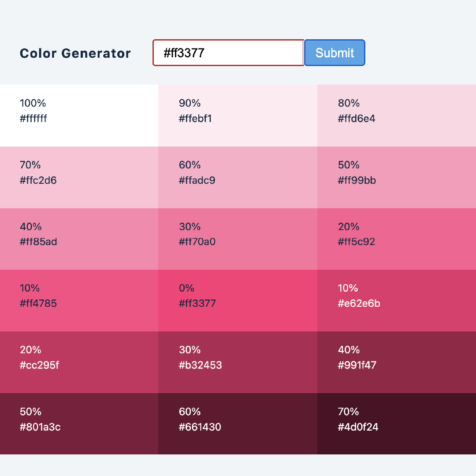This screenshot has height=476, width=476.
Task: Copy the #ff99bb swatch
Action: coord(396,177)
